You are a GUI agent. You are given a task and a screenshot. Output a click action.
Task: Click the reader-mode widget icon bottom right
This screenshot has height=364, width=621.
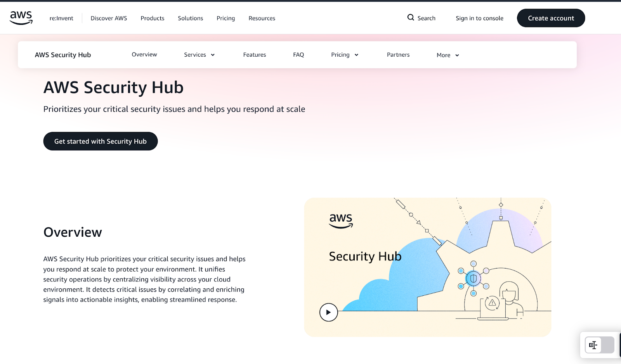[x=593, y=345]
